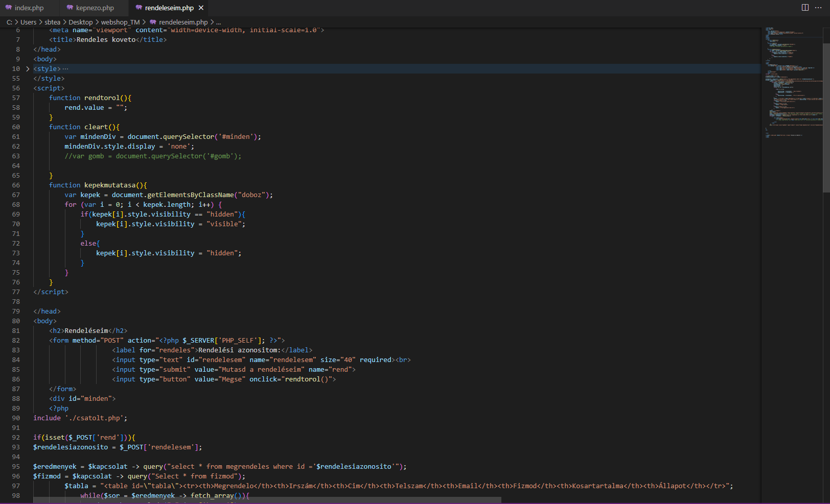The image size is (830, 504).
Task: Click line number 66 in gutter
Action: (16, 185)
